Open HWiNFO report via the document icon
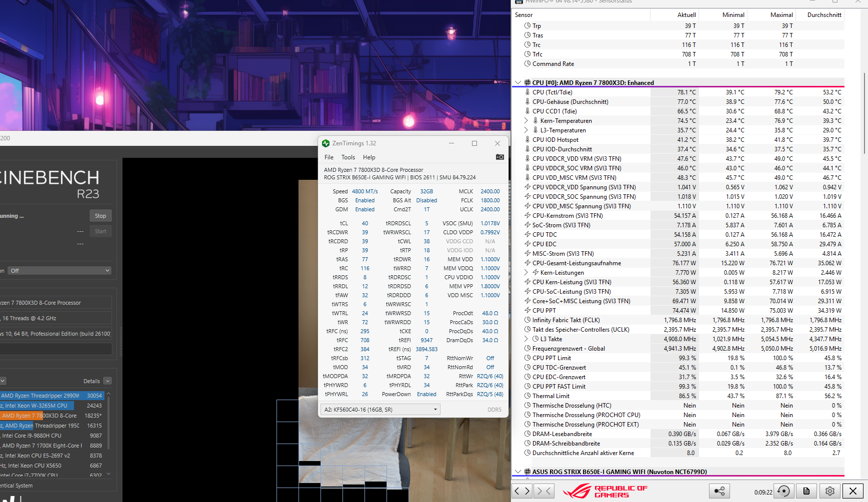The height and width of the screenshot is (502, 868). 807,491
